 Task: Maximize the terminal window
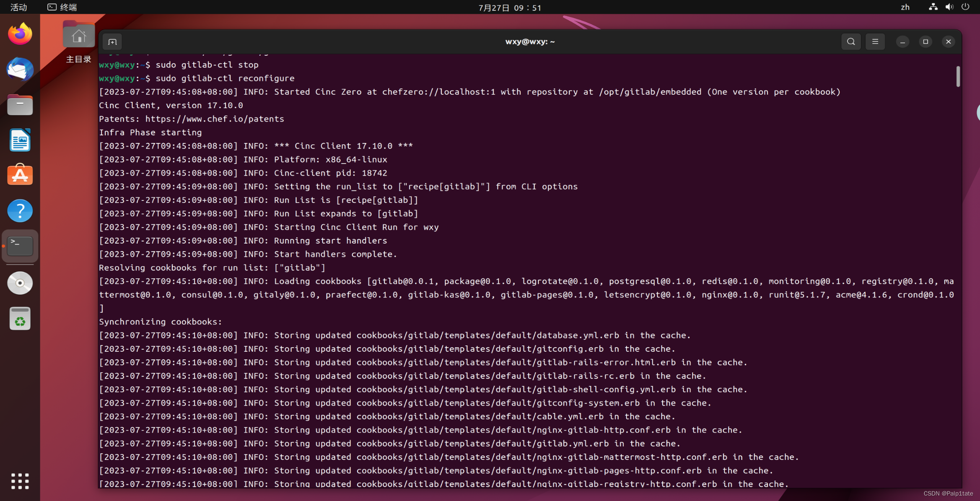point(926,42)
